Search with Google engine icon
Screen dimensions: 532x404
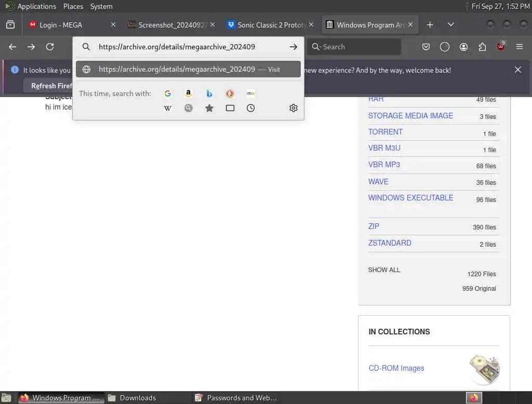(168, 93)
